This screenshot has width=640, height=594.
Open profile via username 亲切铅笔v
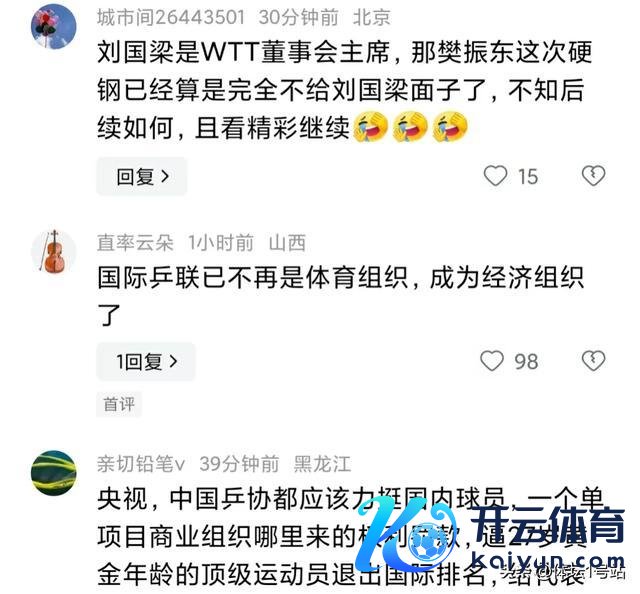click(x=141, y=464)
